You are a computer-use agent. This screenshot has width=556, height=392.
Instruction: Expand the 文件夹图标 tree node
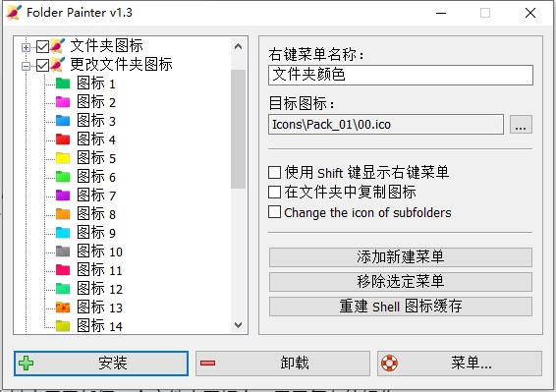click(x=26, y=47)
